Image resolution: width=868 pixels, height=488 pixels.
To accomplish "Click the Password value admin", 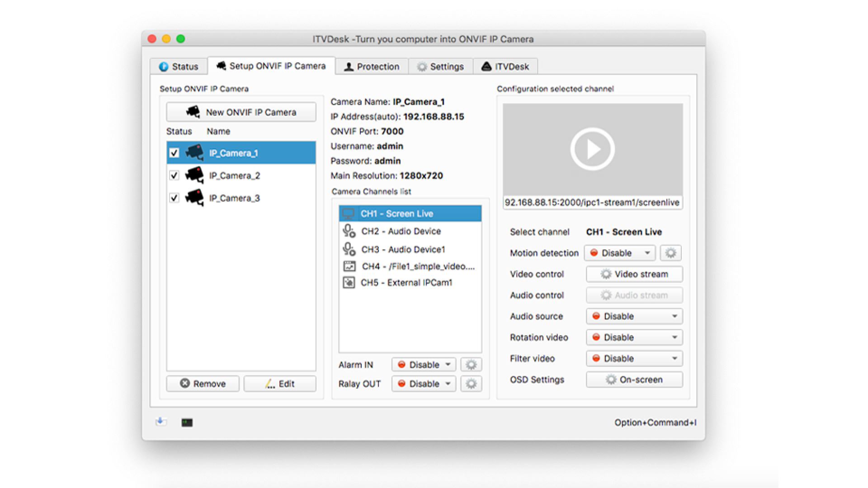I will click(387, 161).
